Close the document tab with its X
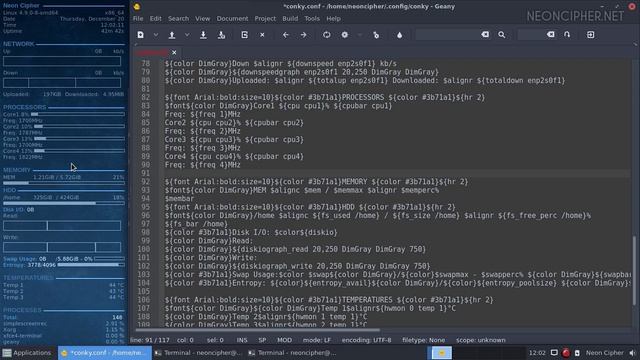640x360 pixels. coord(174,53)
